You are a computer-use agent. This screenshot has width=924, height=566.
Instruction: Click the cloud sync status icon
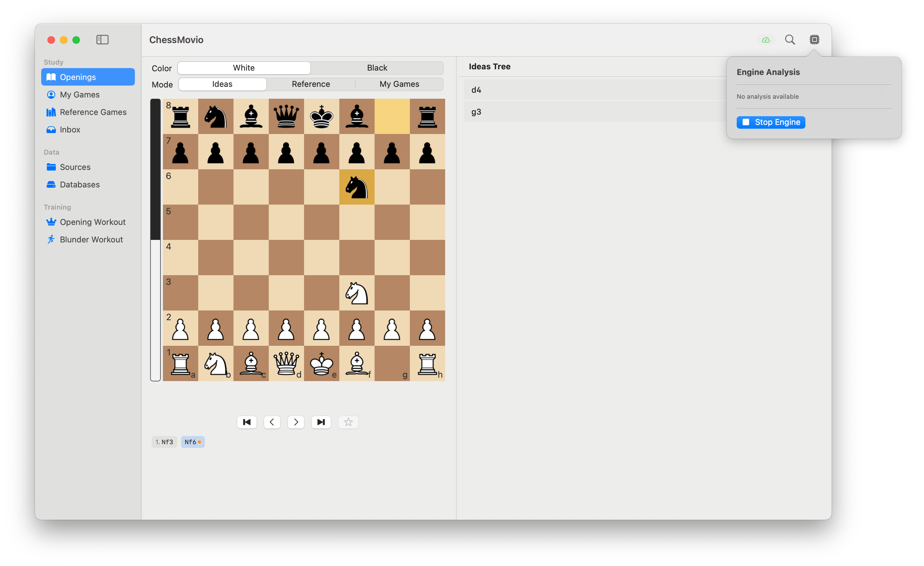[x=765, y=40]
